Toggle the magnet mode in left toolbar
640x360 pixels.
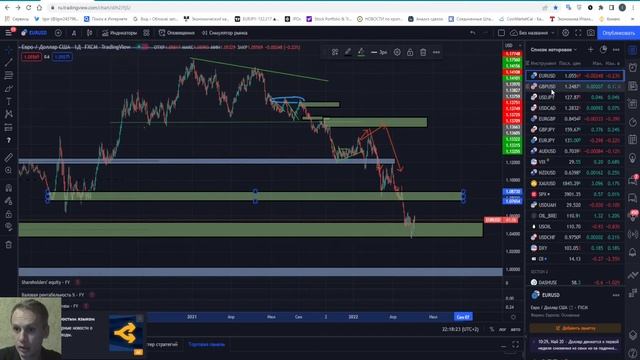tap(9, 188)
